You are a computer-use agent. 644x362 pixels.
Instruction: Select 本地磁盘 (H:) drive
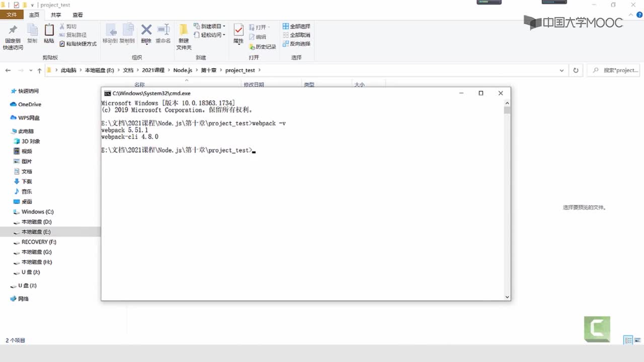coord(32,262)
